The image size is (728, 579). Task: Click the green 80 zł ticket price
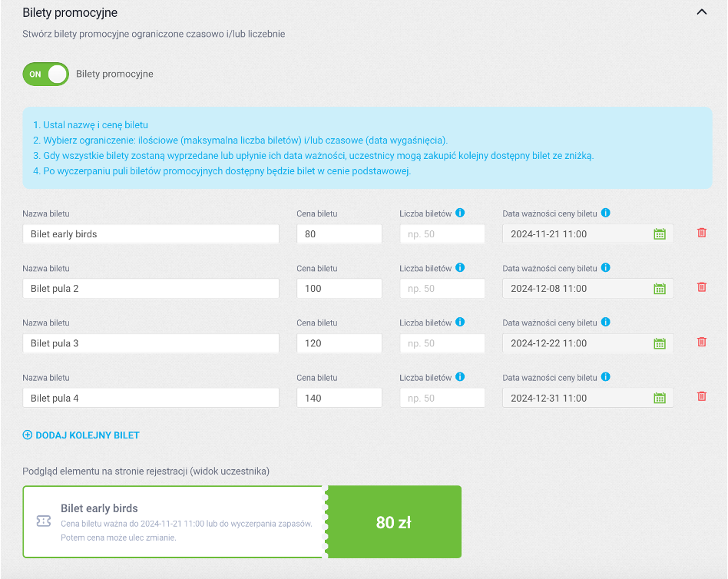tap(394, 522)
